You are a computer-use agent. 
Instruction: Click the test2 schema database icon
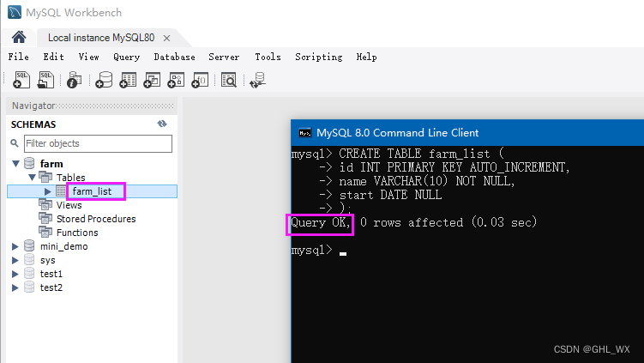29,287
